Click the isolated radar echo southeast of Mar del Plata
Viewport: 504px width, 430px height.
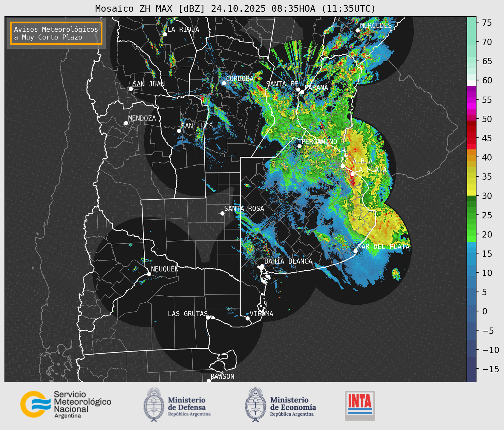click(396, 274)
